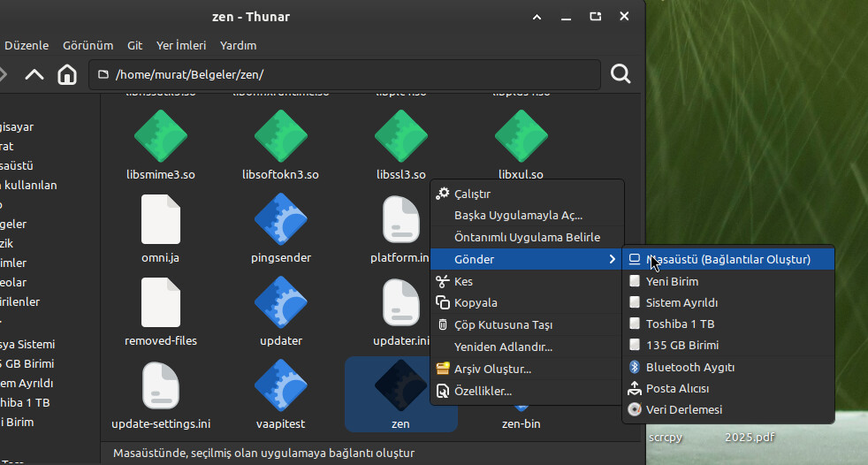The height and width of the screenshot is (465, 868).
Task: Choose Bluetooth Aygıtı in submenu
Action: click(689, 367)
